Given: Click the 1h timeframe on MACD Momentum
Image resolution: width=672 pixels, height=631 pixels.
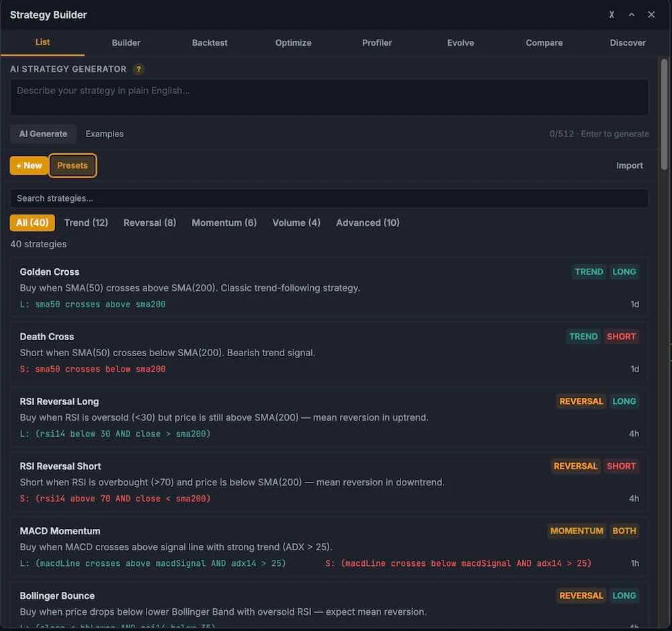Looking at the screenshot, I should point(635,563).
